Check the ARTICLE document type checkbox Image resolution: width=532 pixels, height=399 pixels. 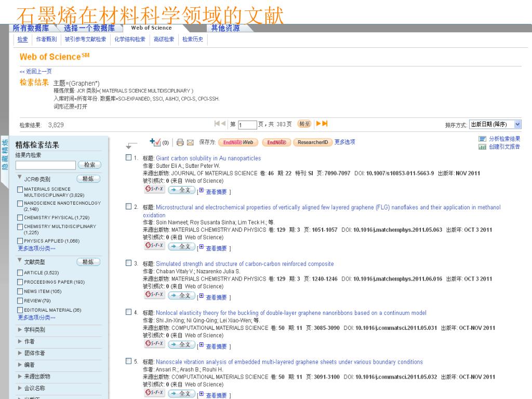pyautogui.click(x=20, y=273)
